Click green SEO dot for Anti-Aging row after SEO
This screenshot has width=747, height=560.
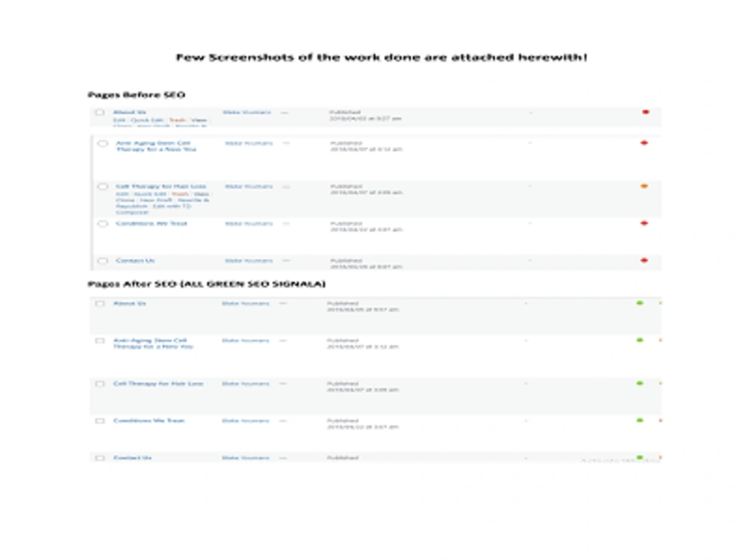coord(640,340)
